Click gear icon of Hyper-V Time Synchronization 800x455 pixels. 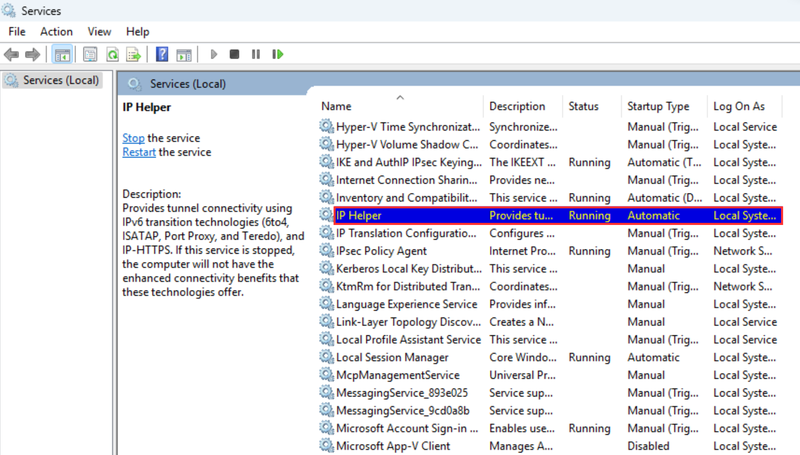click(327, 126)
